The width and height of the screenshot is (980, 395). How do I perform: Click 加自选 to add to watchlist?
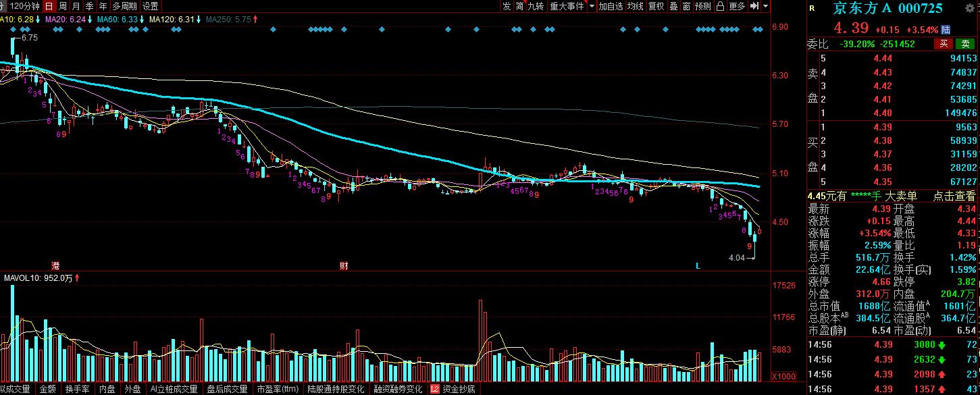coord(611,6)
